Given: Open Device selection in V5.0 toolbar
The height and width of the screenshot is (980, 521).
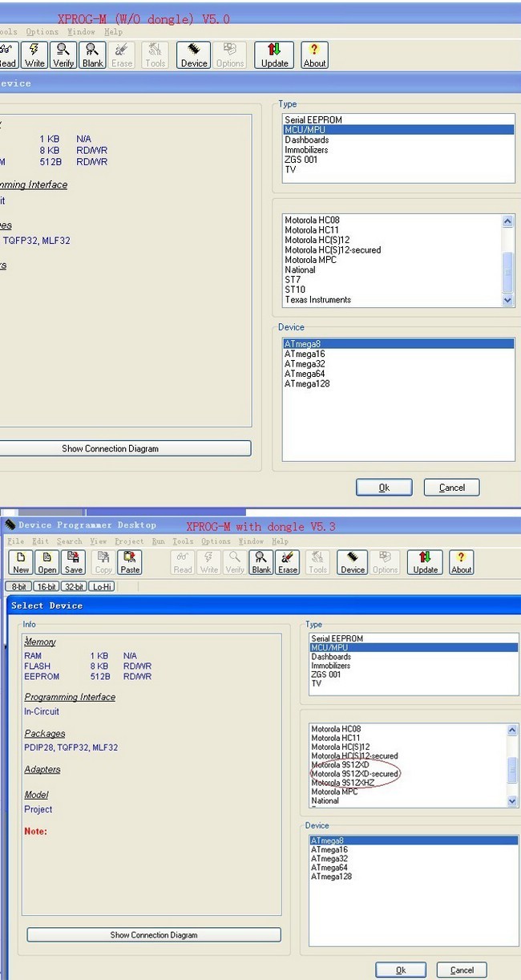Looking at the screenshot, I should coord(194,55).
